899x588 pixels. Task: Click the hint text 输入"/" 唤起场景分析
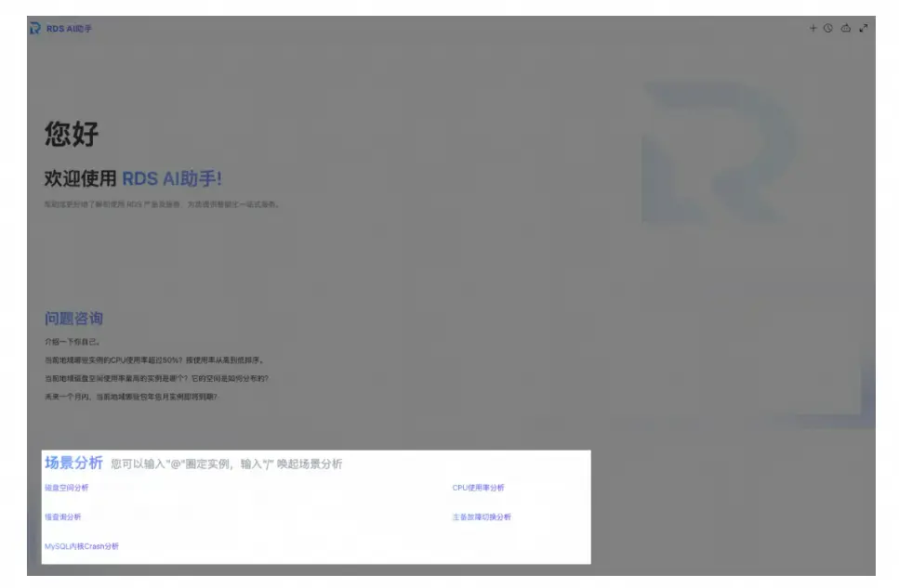pyautogui.click(x=291, y=464)
